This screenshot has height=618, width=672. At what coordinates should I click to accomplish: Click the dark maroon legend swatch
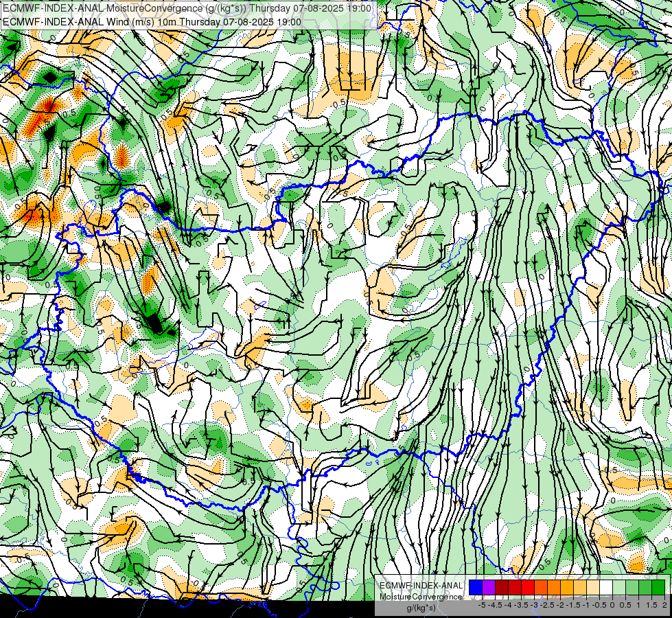[x=502, y=587]
